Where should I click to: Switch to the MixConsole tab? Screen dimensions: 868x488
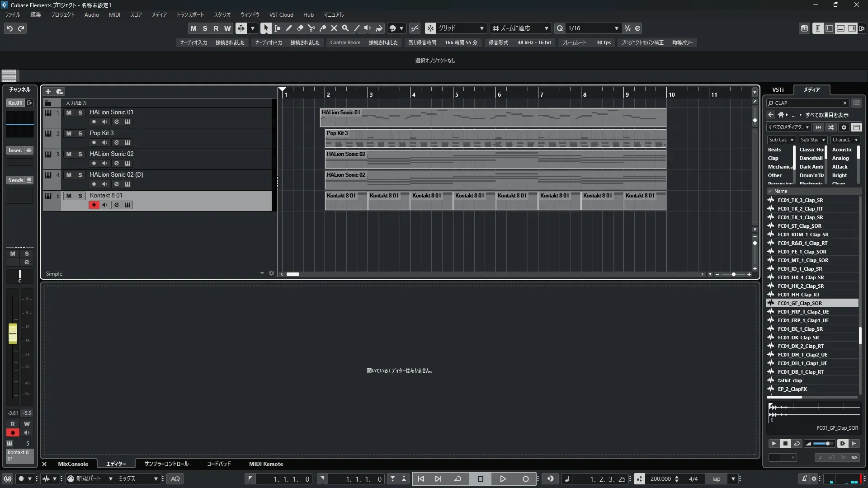coord(73,464)
